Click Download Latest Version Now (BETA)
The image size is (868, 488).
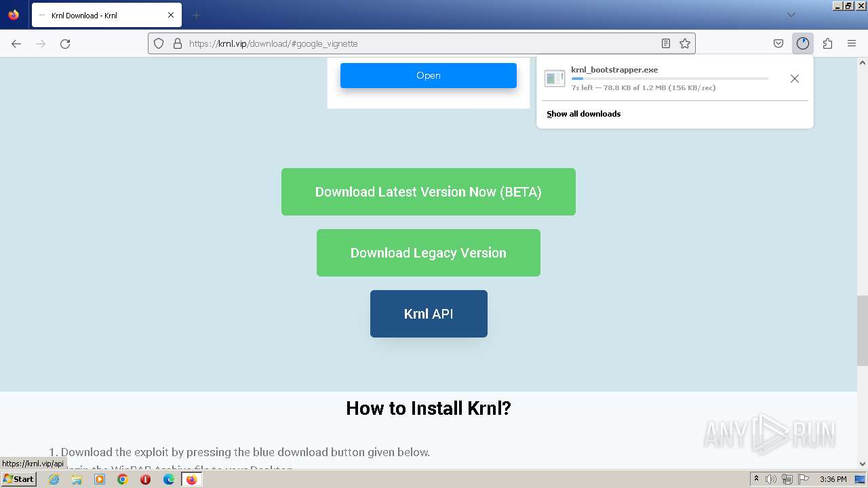coord(429,192)
